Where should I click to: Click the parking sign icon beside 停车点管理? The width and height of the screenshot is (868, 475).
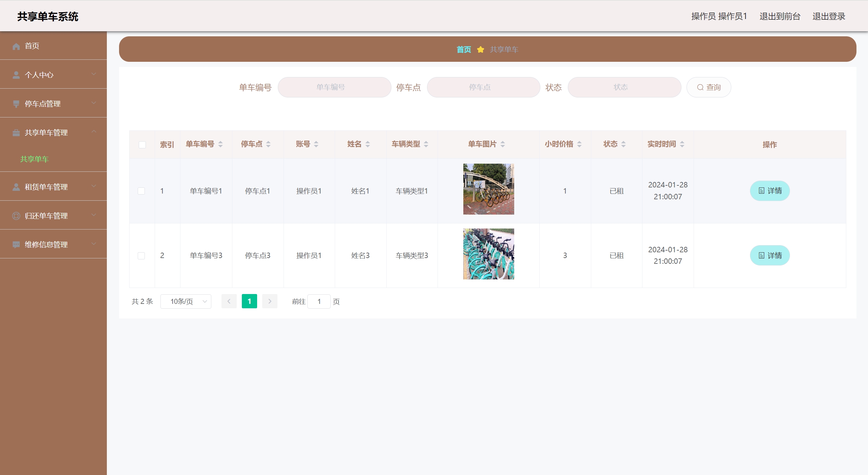click(x=16, y=104)
